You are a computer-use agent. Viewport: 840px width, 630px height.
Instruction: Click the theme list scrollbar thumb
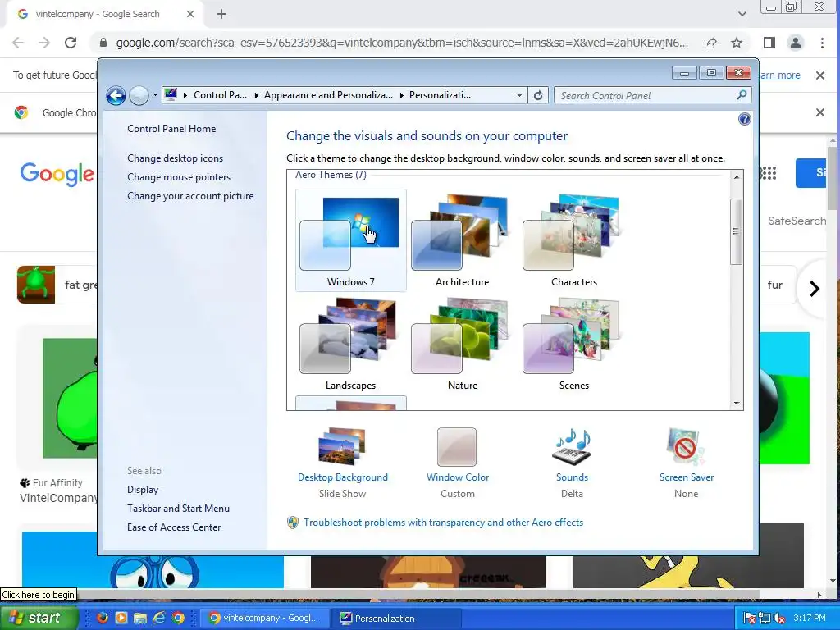pos(736,231)
